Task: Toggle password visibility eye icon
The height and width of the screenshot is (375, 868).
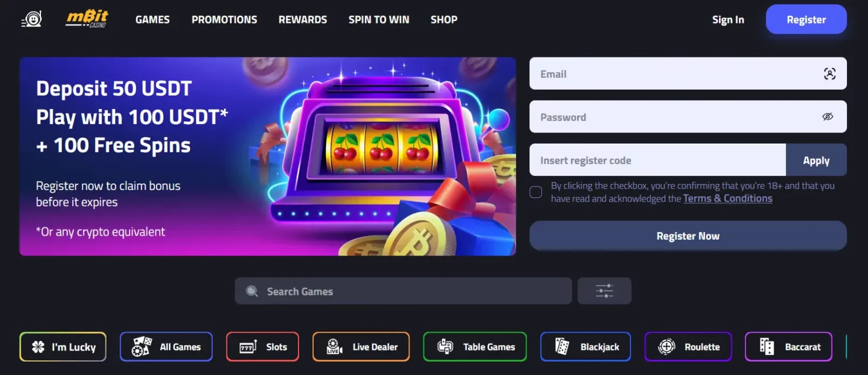Action: pos(828,117)
